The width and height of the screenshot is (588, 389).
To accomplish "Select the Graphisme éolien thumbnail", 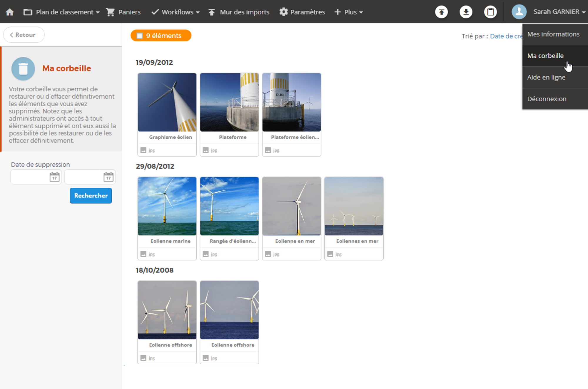I will click(x=167, y=102).
